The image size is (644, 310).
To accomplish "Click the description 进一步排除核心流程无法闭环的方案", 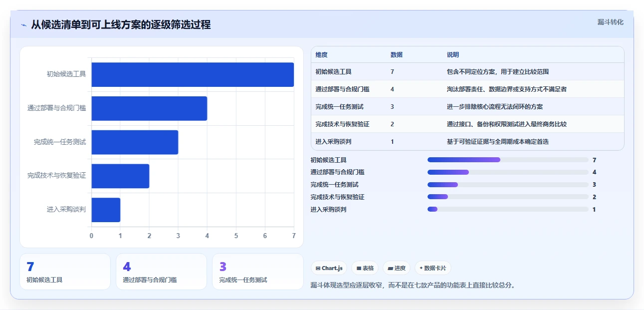I will click(495, 107).
